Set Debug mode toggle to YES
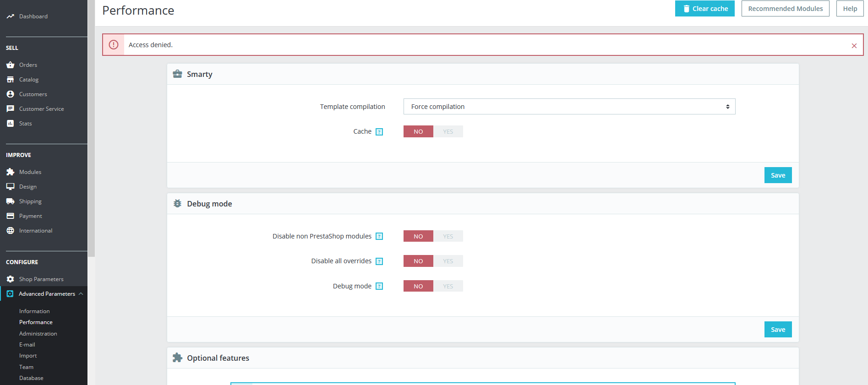 [448, 286]
